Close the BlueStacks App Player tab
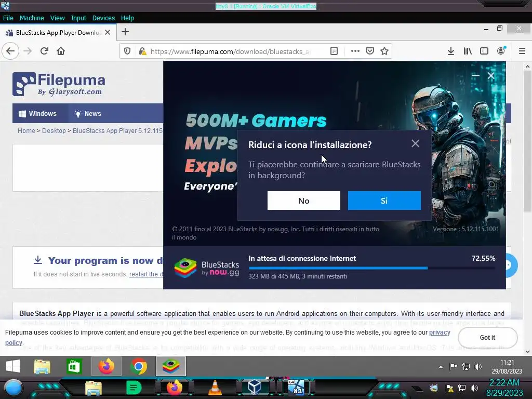 coord(108,32)
